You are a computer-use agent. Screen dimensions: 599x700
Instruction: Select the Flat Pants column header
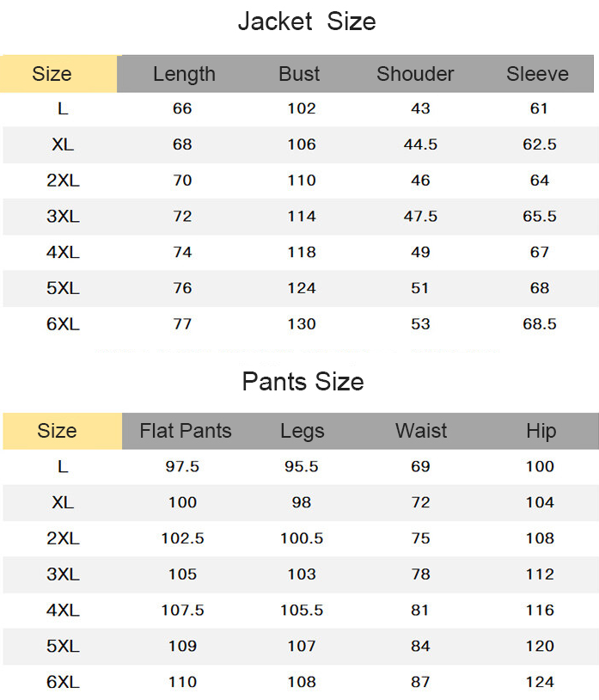tap(186, 431)
